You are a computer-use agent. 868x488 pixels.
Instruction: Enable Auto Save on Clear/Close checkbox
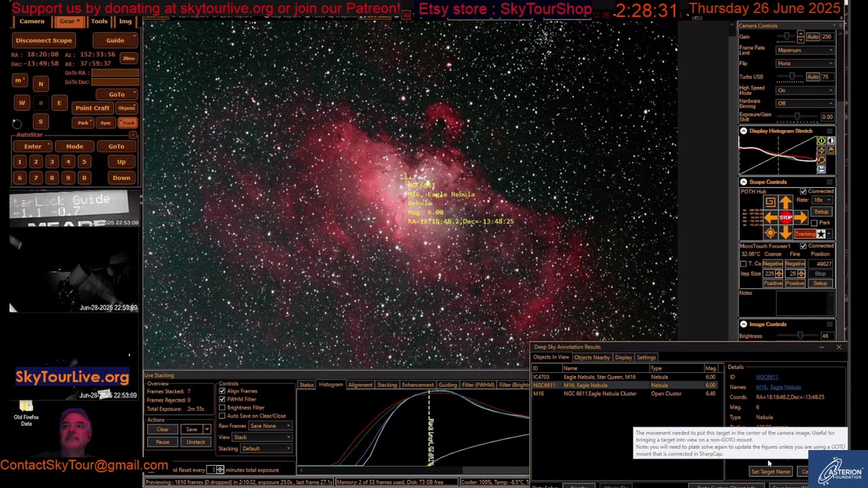tap(222, 415)
